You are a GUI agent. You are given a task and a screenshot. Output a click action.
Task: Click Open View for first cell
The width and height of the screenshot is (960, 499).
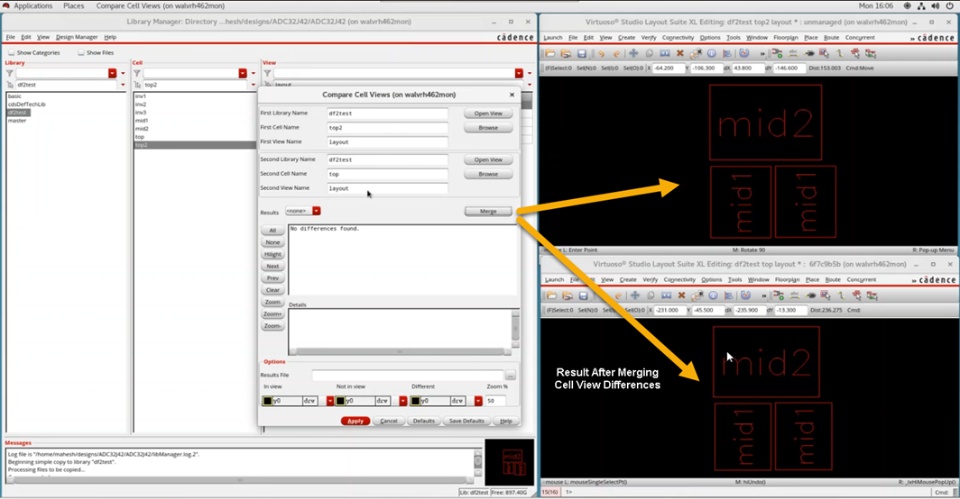[x=488, y=113]
